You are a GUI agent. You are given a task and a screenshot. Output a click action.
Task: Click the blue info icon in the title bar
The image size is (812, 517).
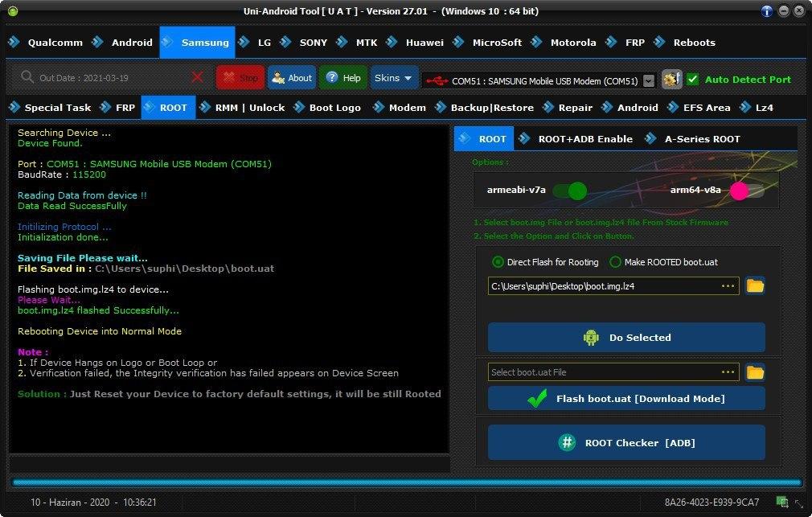pos(767,11)
